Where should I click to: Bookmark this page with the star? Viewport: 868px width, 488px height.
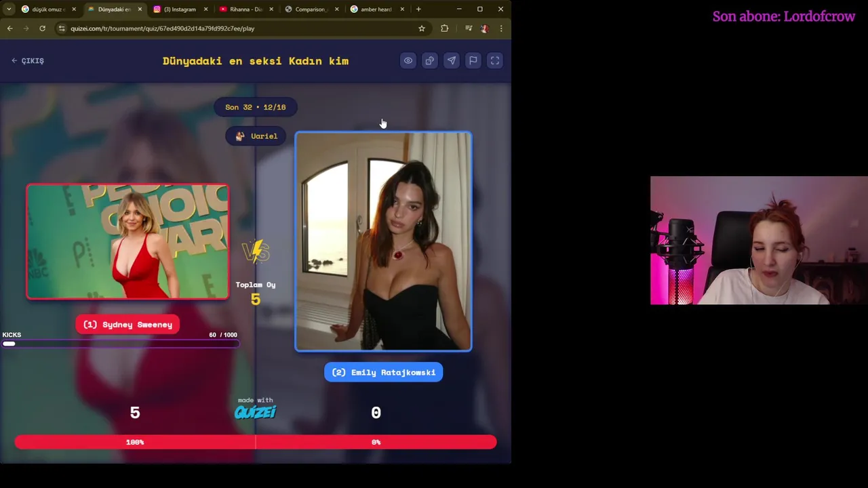pyautogui.click(x=421, y=28)
